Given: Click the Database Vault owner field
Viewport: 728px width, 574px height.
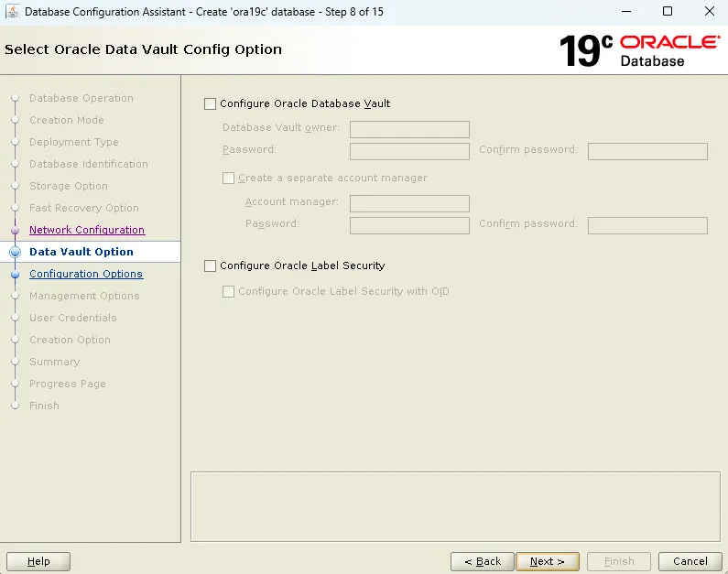Looking at the screenshot, I should [x=409, y=129].
